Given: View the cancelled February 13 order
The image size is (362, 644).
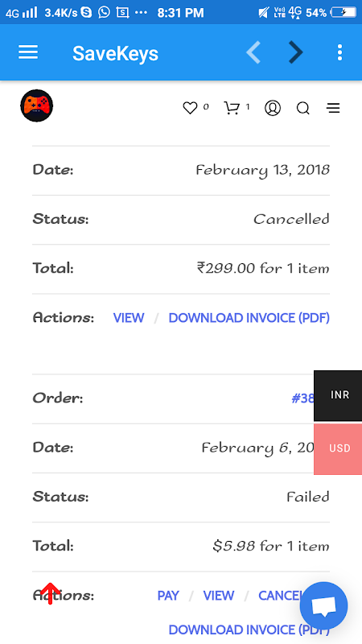Looking at the screenshot, I should point(129,318).
